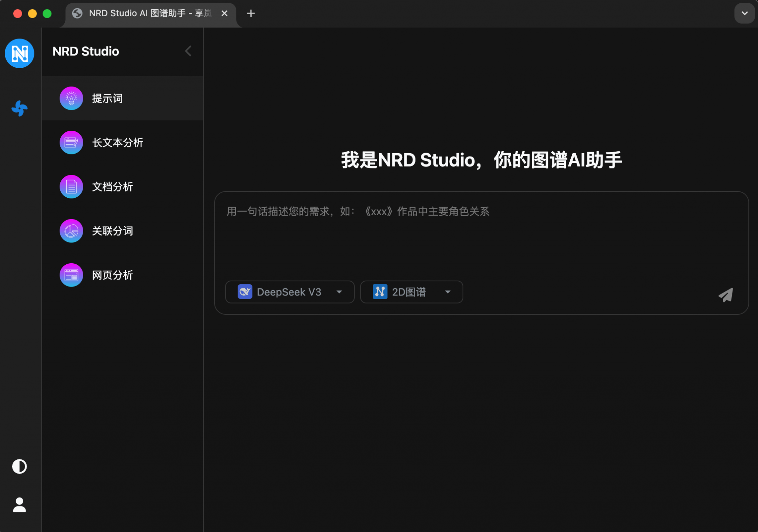Collapse the NRD Studio sidebar
Viewport: 758px width, 532px height.
pyautogui.click(x=188, y=51)
